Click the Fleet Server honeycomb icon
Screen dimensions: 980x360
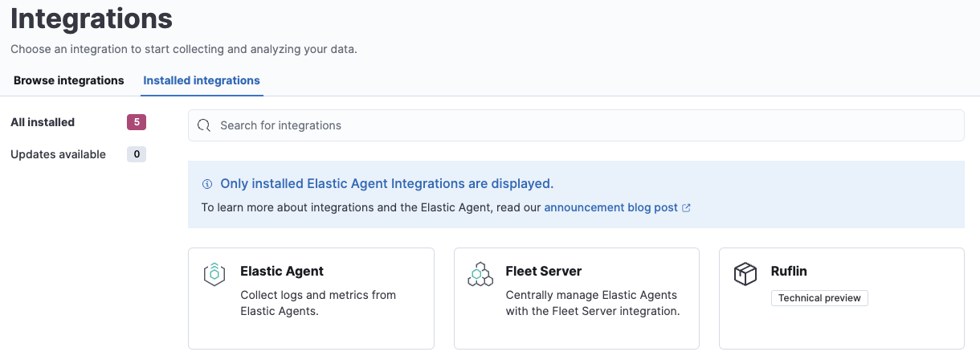tap(480, 275)
